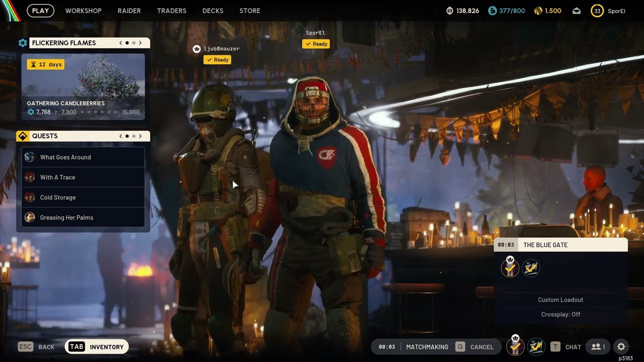Open the WORKSHOP tab

(83, 11)
